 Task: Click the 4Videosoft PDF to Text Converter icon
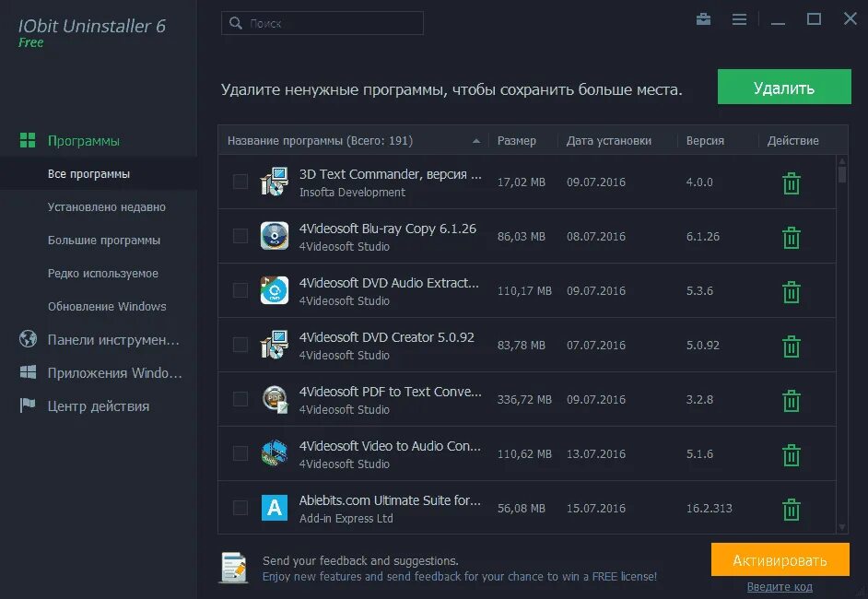[275, 399]
